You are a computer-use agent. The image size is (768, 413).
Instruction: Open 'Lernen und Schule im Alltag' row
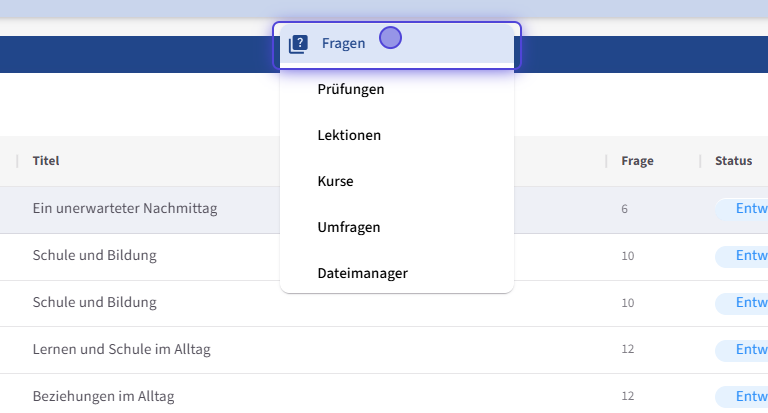pyautogui.click(x=121, y=349)
